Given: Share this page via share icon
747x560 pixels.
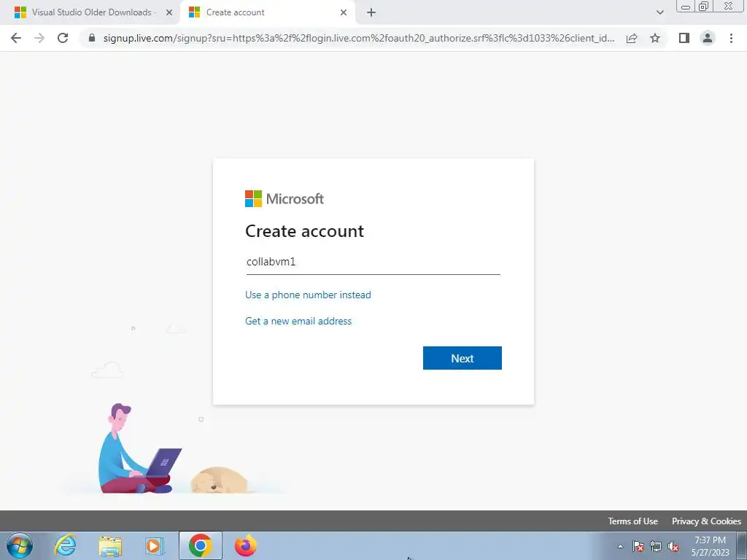Looking at the screenshot, I should (x=632, y=38).
